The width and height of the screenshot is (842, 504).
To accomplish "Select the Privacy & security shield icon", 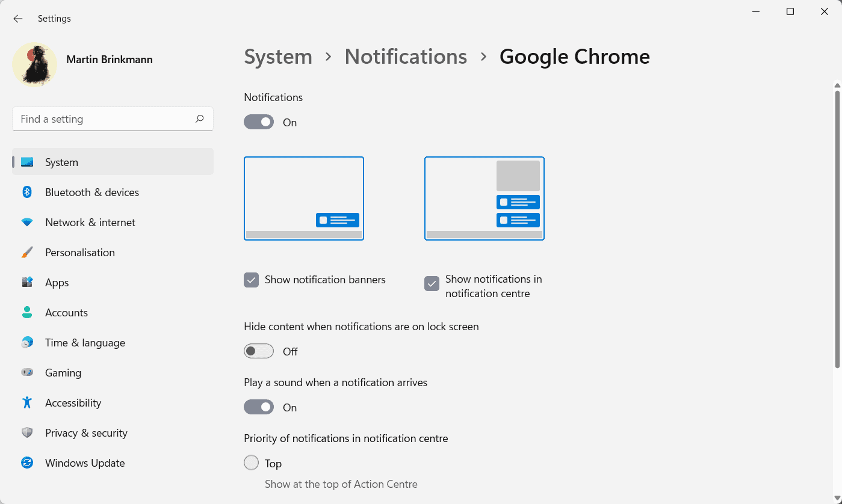I will coord(27,432).
